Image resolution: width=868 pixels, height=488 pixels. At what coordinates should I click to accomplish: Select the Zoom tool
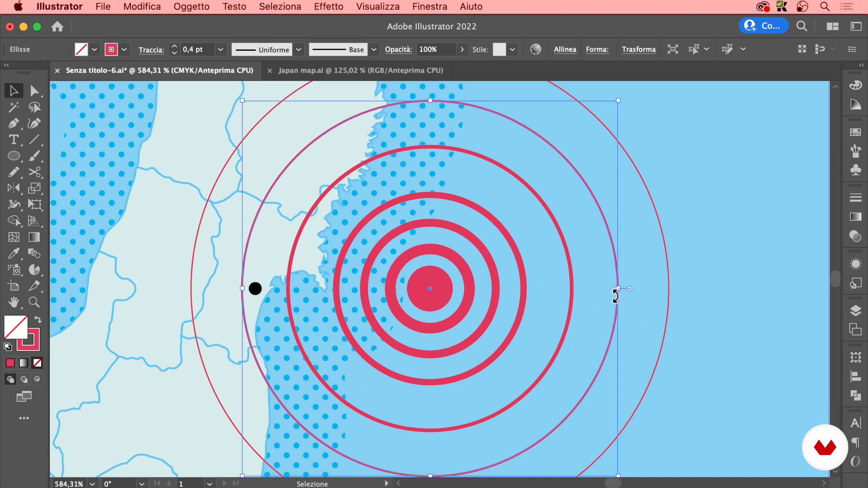[x=34, y=302]
